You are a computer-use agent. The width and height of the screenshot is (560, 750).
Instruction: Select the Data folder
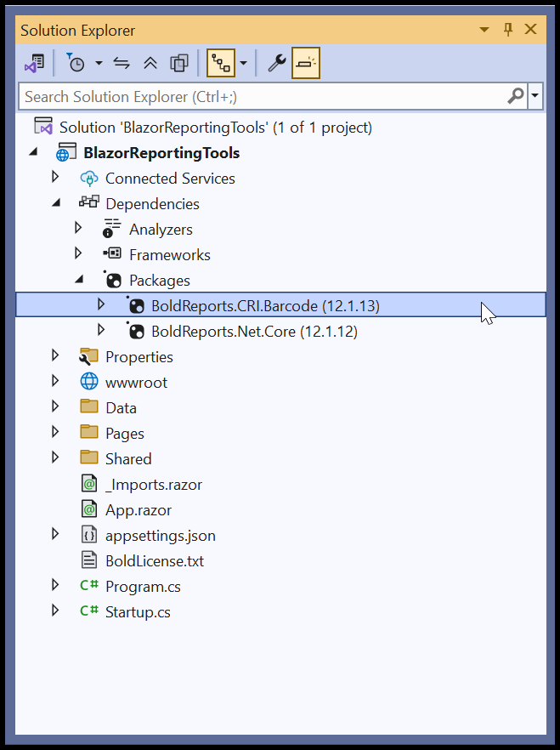(121, 408)
